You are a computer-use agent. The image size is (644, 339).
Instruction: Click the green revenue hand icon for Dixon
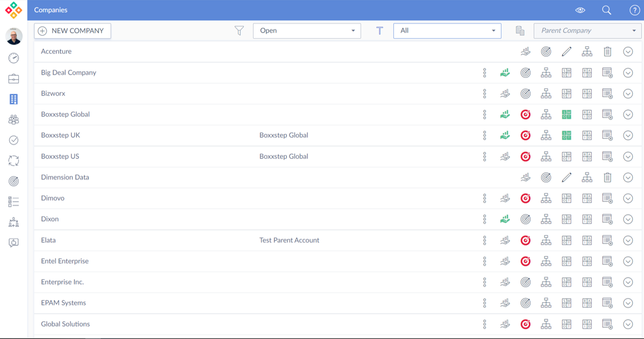click(x=505, y=220)
